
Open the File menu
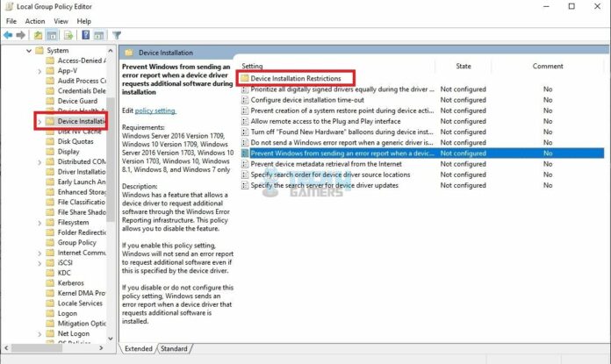pos(11,21)
